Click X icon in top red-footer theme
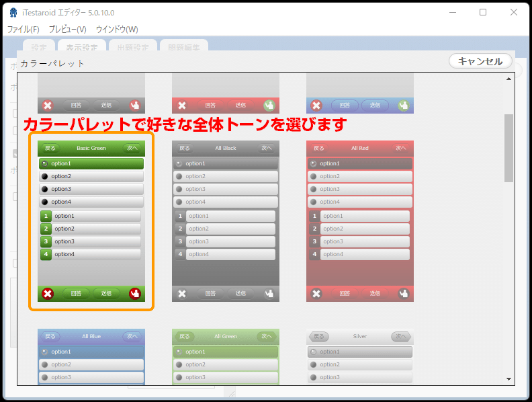Image resolution: width=532 pixels, height=402 pixels. pyautogui.click(x=182, y=106)
